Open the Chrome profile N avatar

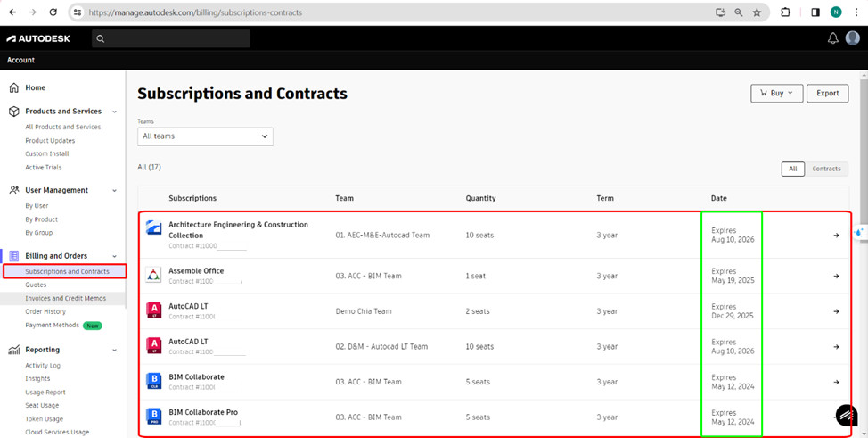836,12
